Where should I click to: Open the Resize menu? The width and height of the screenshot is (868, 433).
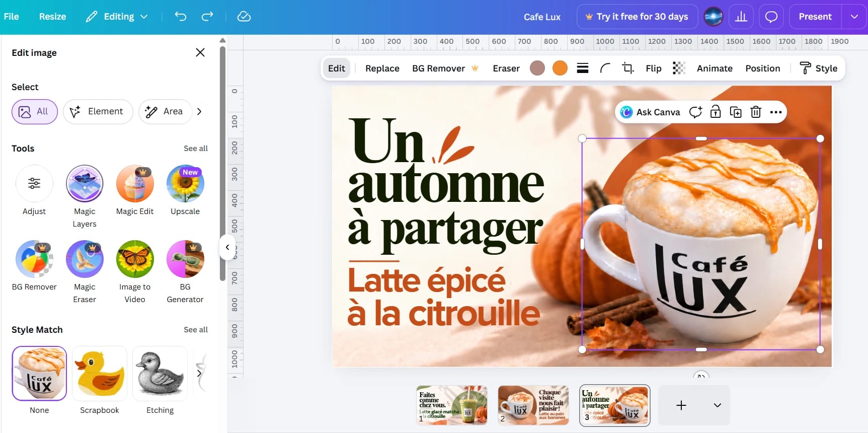tap(52, 17)
